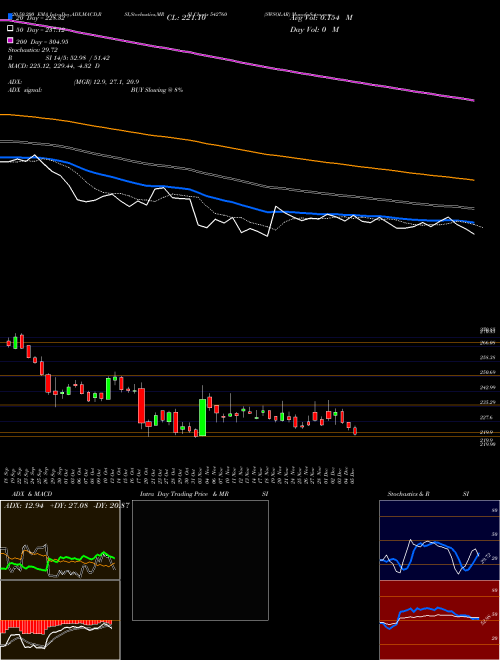Click the +DY: 27.08 readout in ADX panel
This screenshot has width=500, height=660.
pos(69,505)
